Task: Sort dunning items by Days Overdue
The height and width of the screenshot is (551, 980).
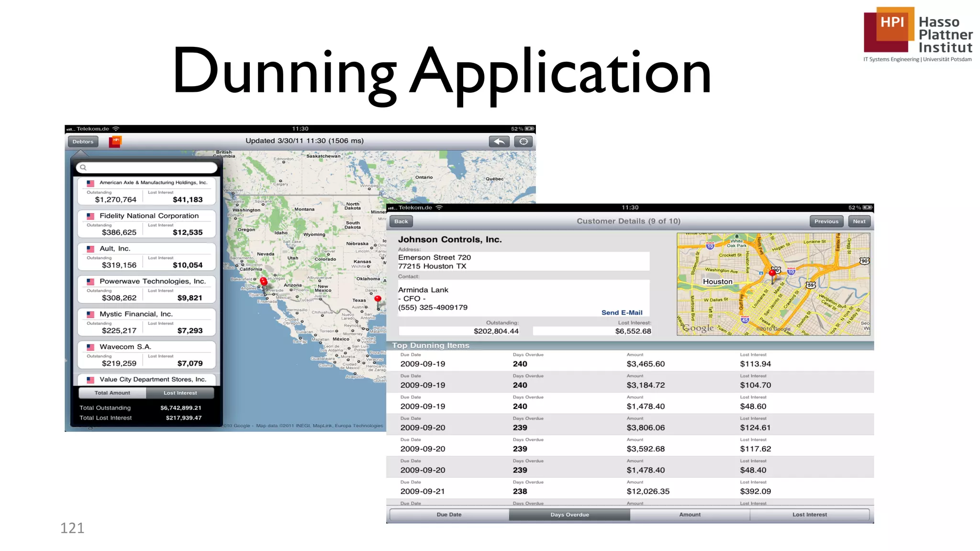Action: (569, 515)
